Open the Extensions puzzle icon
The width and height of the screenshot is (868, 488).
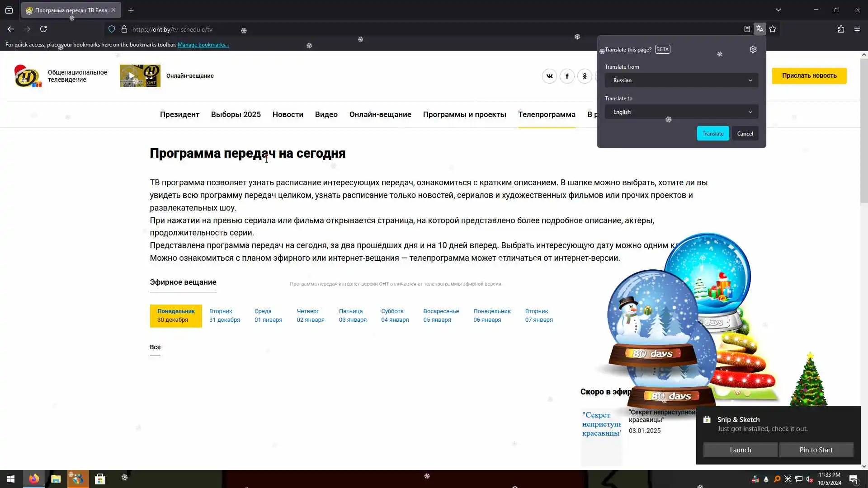tap(841, 29)
